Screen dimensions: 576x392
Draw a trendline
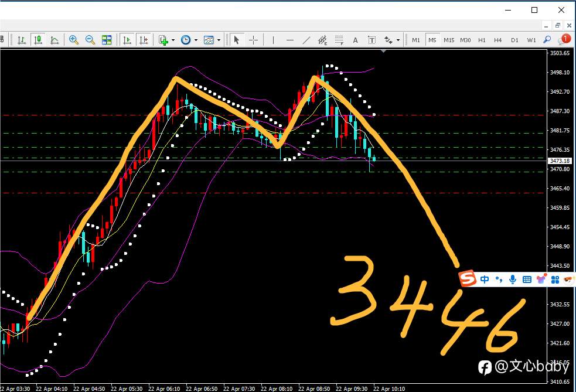306,40
